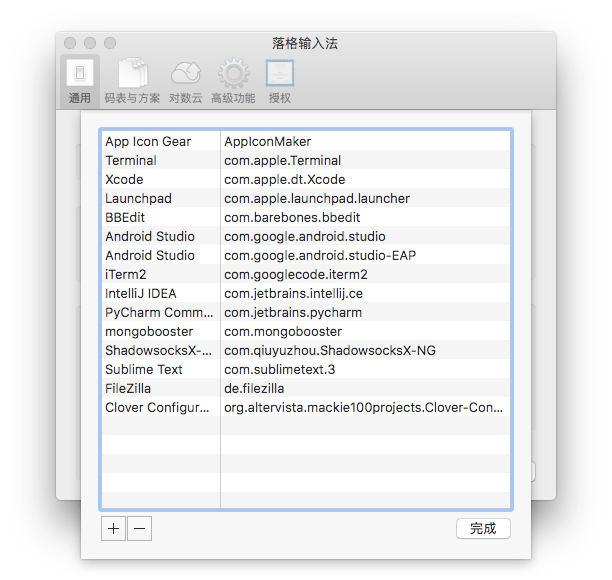
Task: Select the Sublime Text row
Action: coord(306,370)
